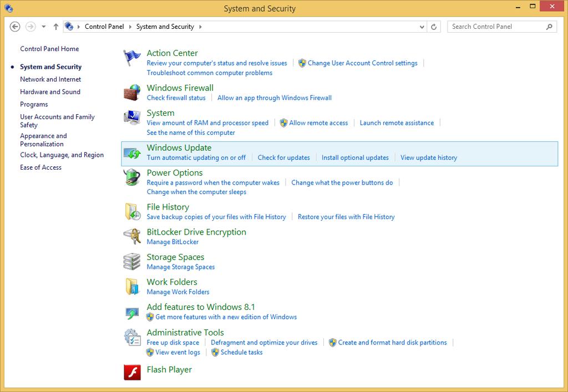Click Get more features with new edition

click(x=226, y=317)
